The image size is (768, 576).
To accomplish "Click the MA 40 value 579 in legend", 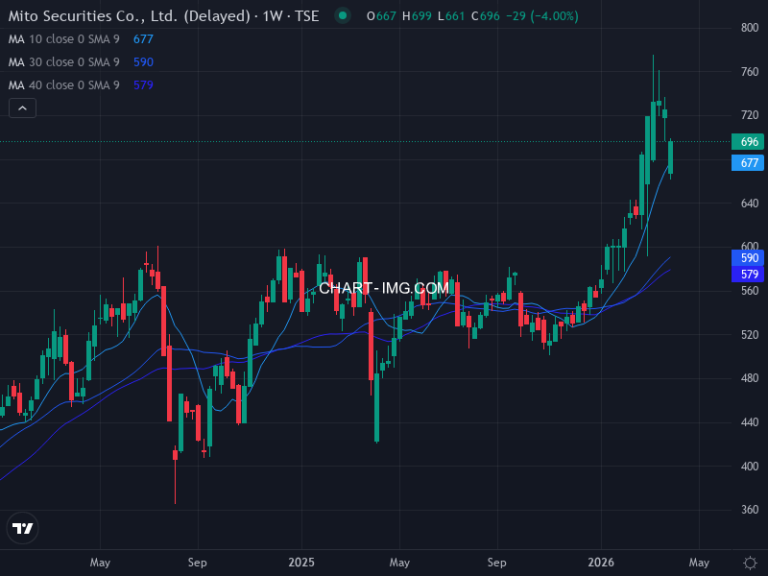I will (x=144, y=85).
